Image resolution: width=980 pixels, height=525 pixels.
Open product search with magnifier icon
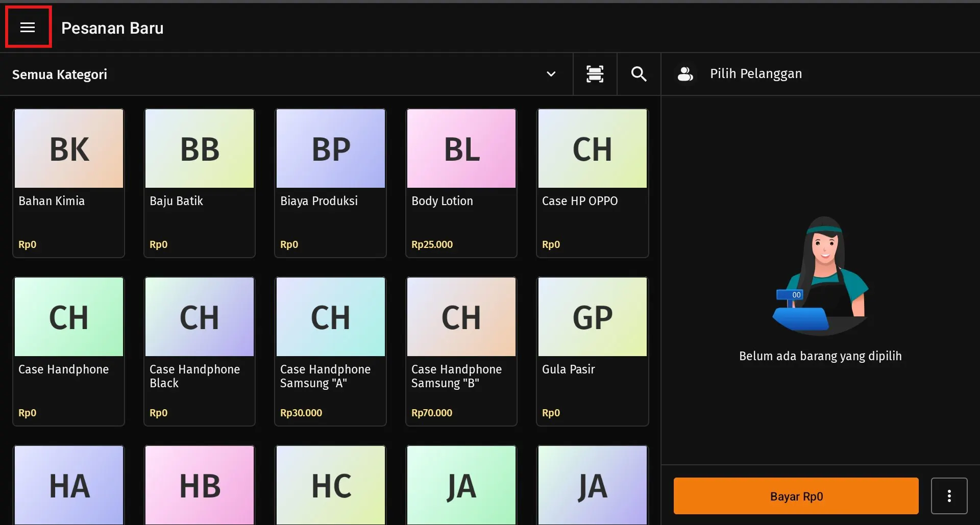639,74
